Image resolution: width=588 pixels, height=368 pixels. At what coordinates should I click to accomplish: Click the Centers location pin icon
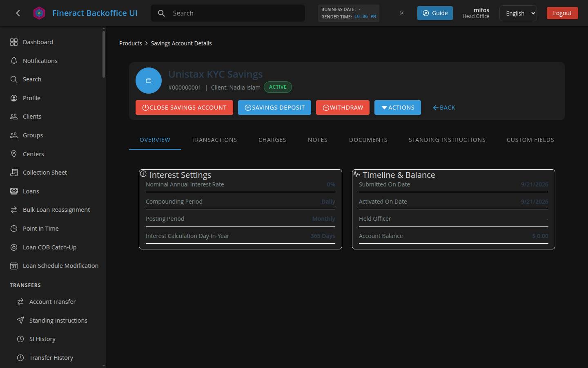click(x=14, y=154)
